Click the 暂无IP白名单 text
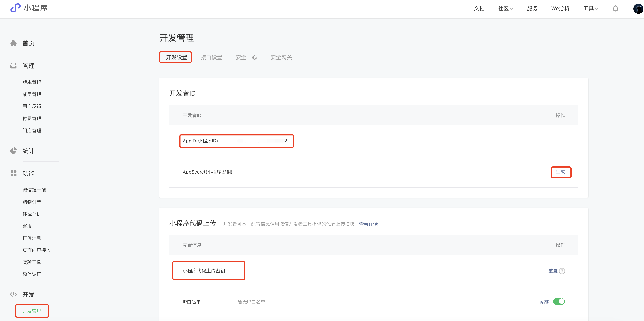This screenshot has width=644, height=321. [251, 302]
